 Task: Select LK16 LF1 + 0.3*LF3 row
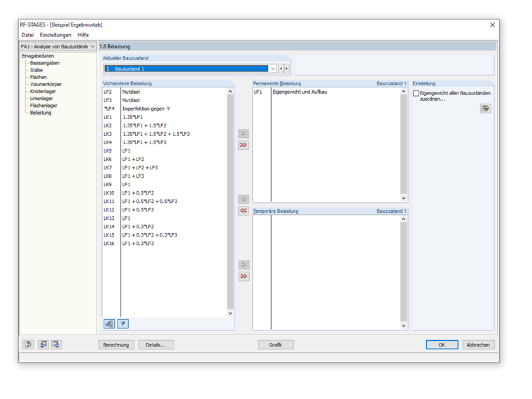164,244
